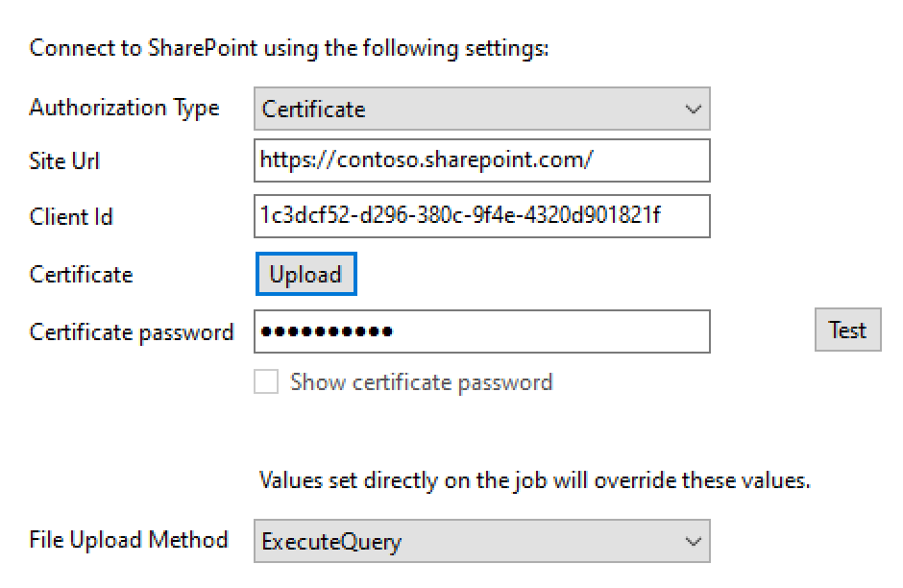Image resolution: width=903 pixels, height=588 pixels.
Task: Focus the Certificate password field
Action: (480, 331)
